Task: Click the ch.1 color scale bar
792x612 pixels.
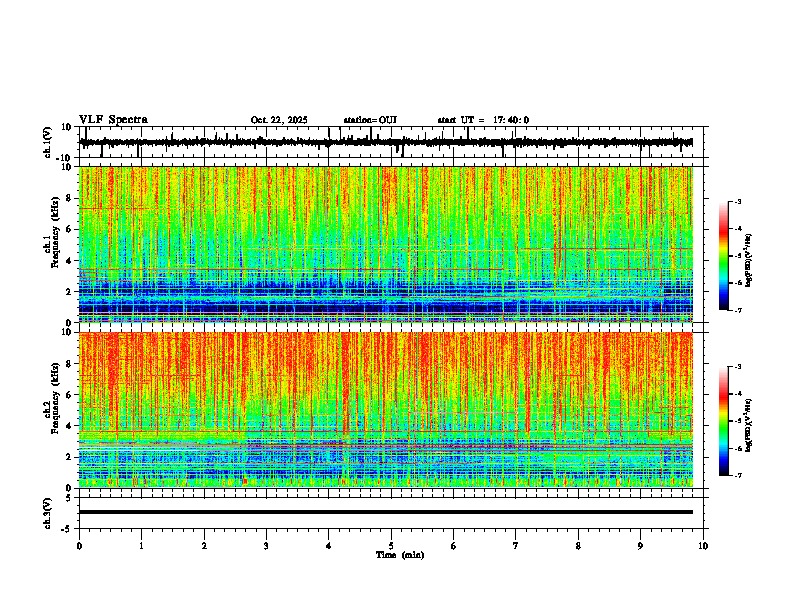Action: pos(724,256)
